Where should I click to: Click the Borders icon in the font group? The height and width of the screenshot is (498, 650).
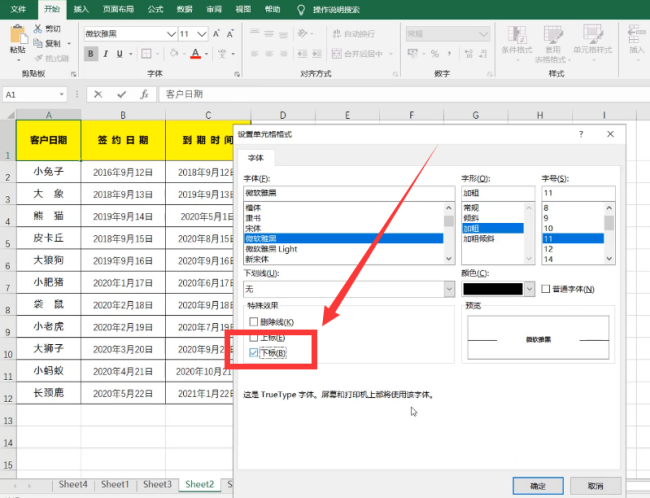(x=146, y=54)
